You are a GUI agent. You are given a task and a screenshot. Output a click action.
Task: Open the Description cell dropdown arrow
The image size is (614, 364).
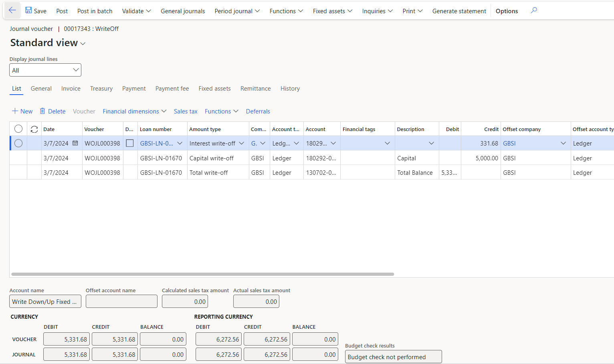click(x=432, y=143)
